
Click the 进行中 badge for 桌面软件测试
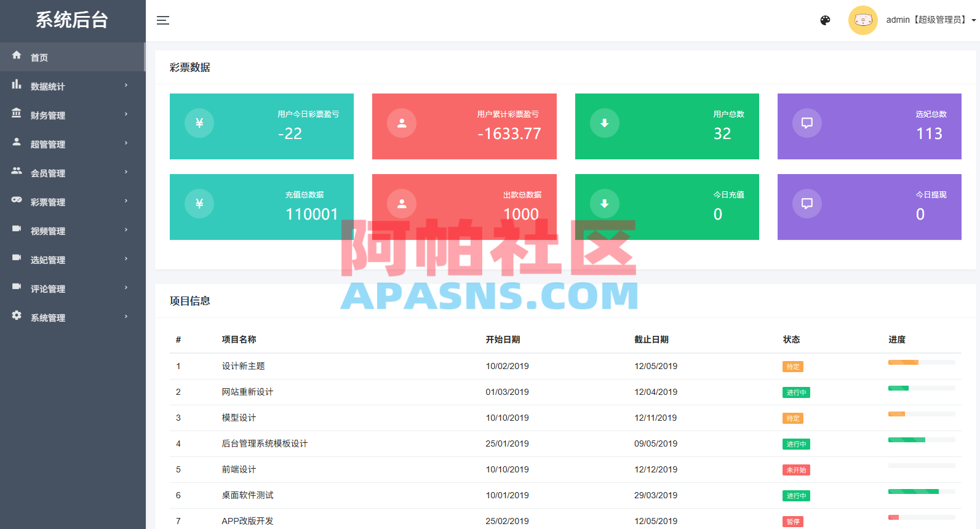[x=796, y=496]
